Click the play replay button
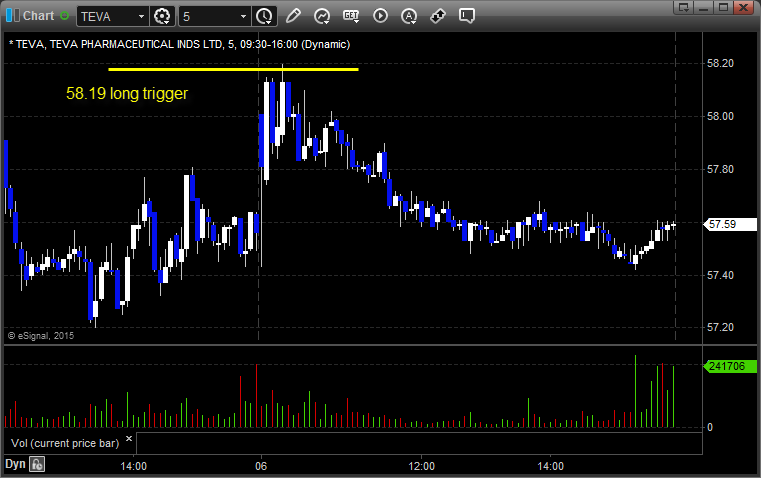This screenshot has width=761, height=478. coord(380,16)
